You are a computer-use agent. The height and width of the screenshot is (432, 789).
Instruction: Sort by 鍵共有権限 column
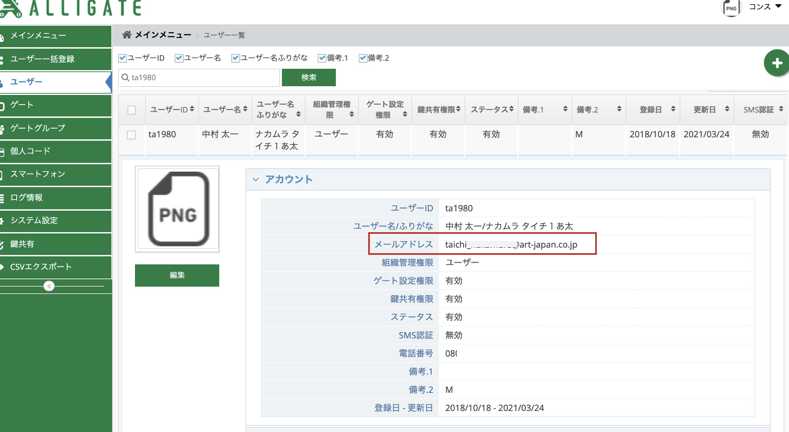click(438, 109)
